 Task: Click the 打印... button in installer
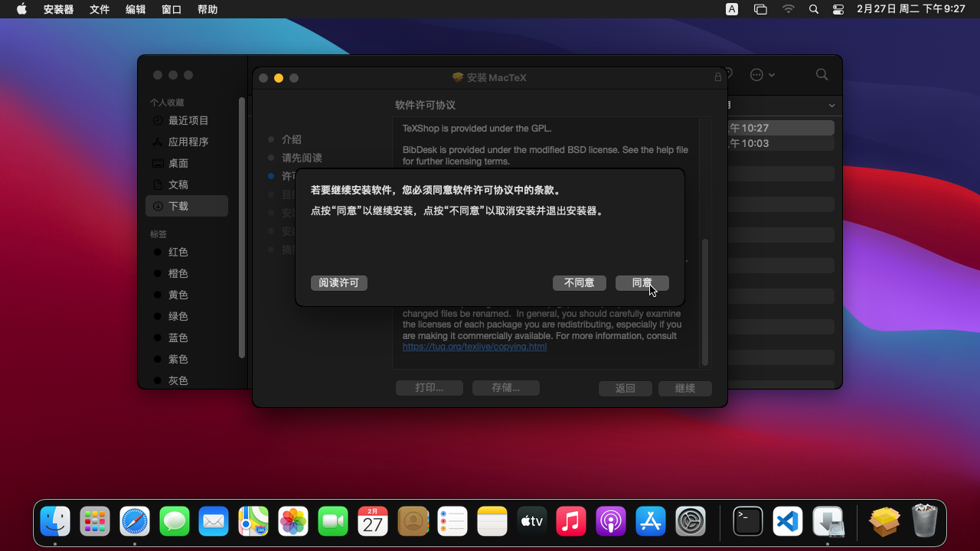point(430,388)
